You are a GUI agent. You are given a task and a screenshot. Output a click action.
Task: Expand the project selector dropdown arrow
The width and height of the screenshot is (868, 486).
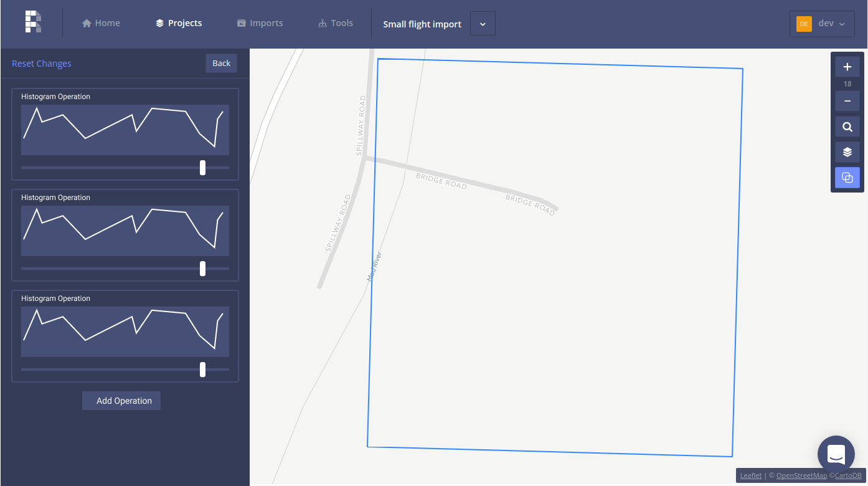(483, 24)
